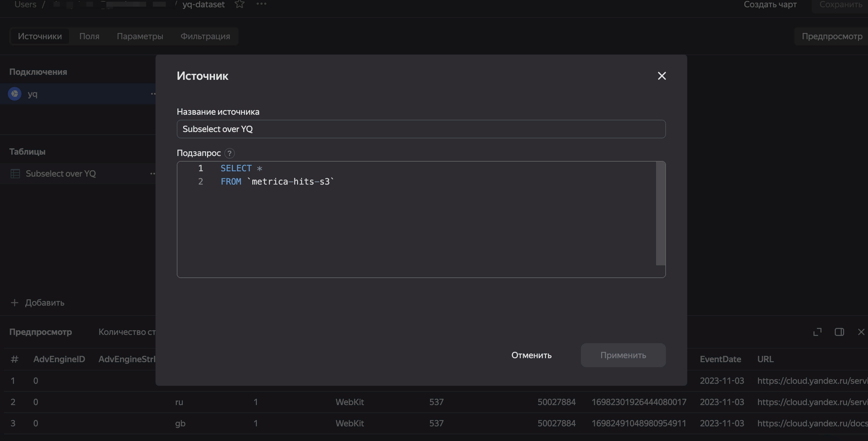Viewport: 868px width, 441px height.
Task: Switch to the Поля tab
Action: point(89,36)
